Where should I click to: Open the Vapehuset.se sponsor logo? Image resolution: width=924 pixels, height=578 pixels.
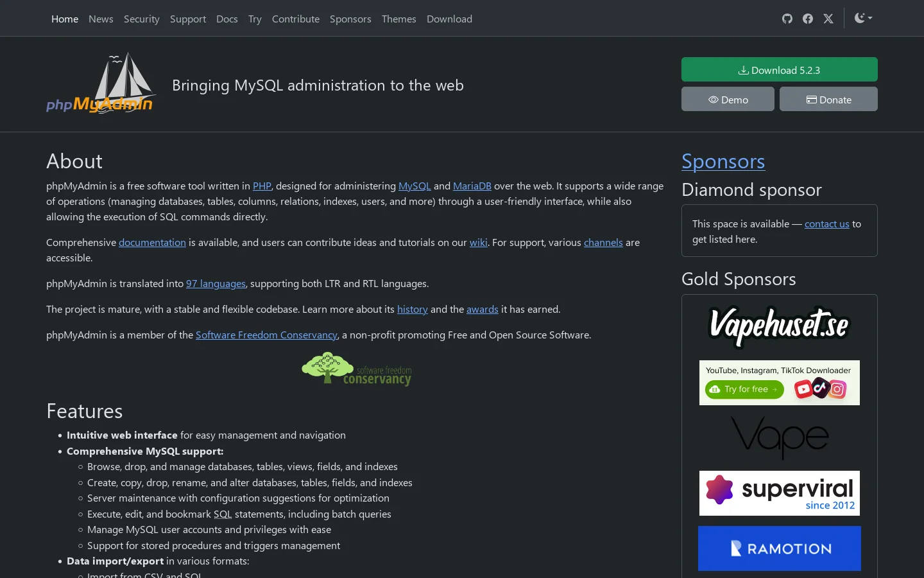(779, 326)
